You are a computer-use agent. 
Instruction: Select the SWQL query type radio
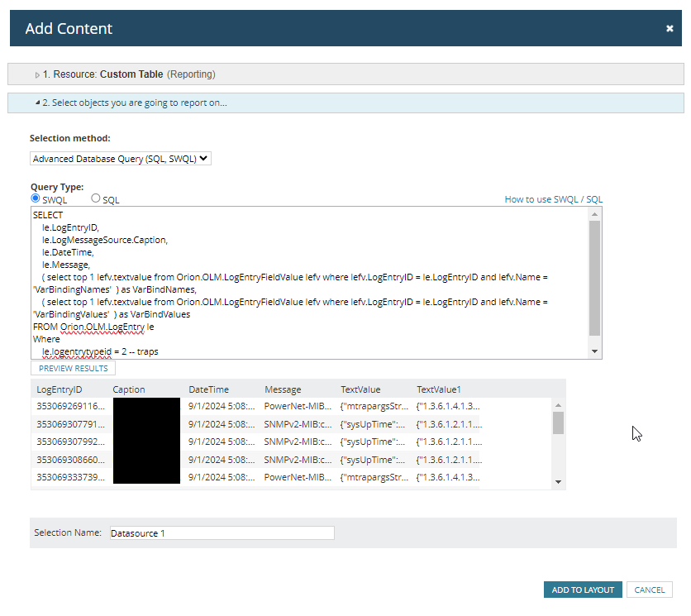point(36,198)
